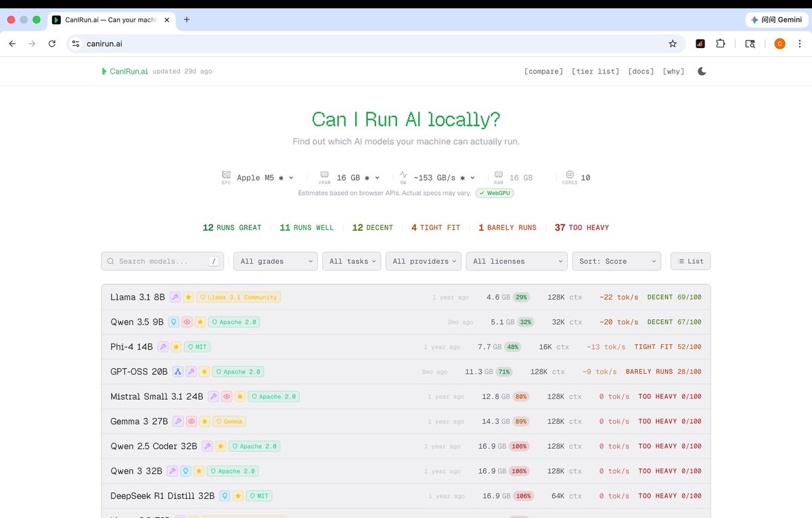The image size is (812, 518).
Task: Open the All grades filter dropdown
Action: click(x=275, y=261)
